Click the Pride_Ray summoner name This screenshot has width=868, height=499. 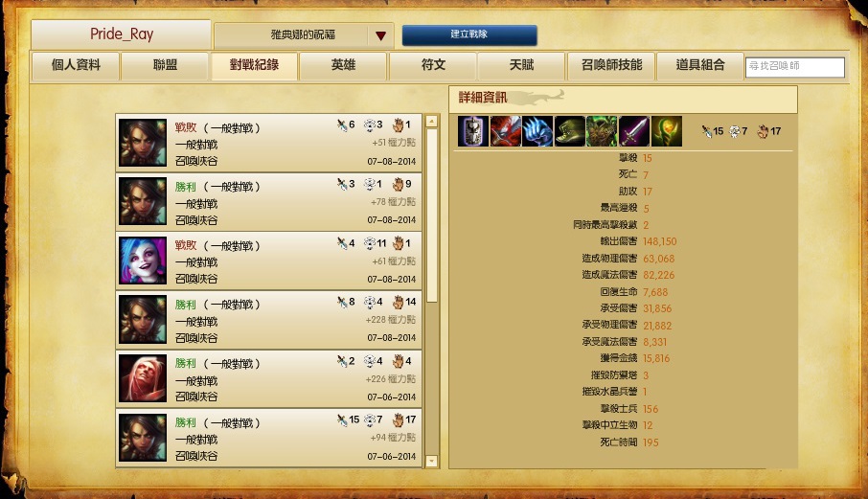coord(122,34)
